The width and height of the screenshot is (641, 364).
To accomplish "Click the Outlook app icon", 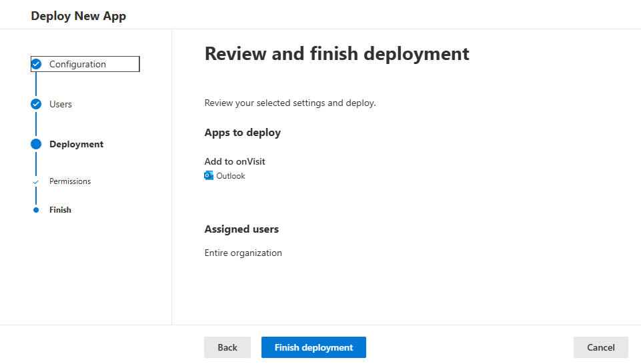I will tap(209, 176).
